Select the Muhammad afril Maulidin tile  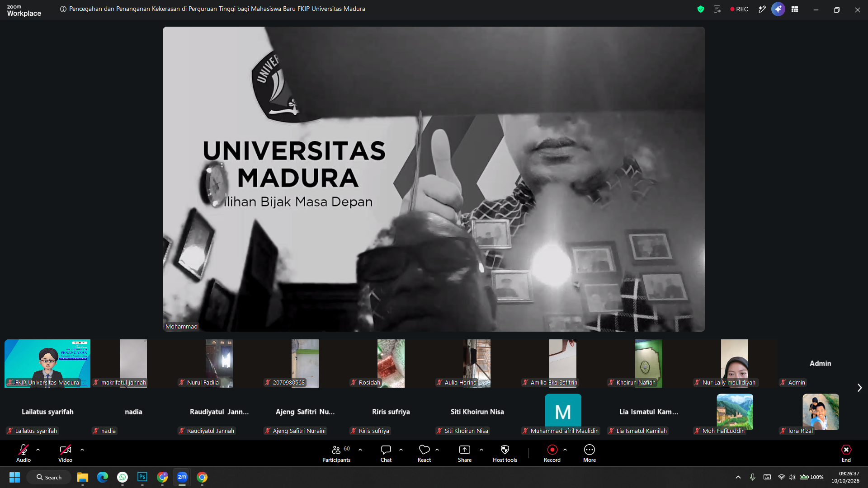coord(563,412)
